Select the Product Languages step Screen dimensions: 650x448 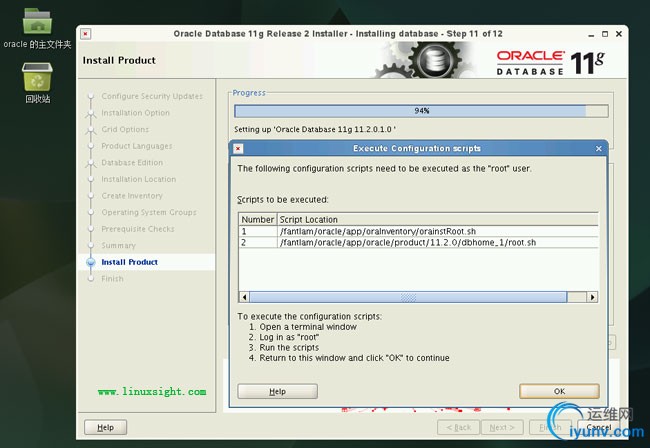(x=137, y=146)
